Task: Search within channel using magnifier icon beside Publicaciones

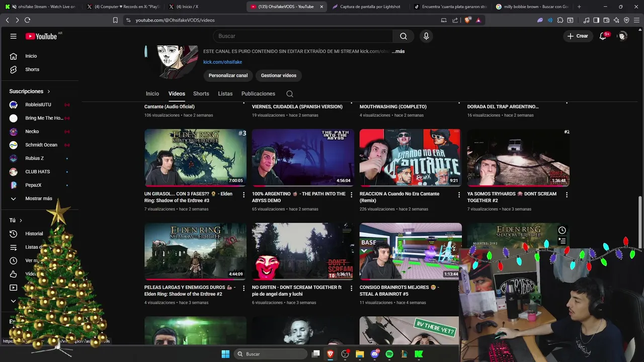Action: coord(290,94)
